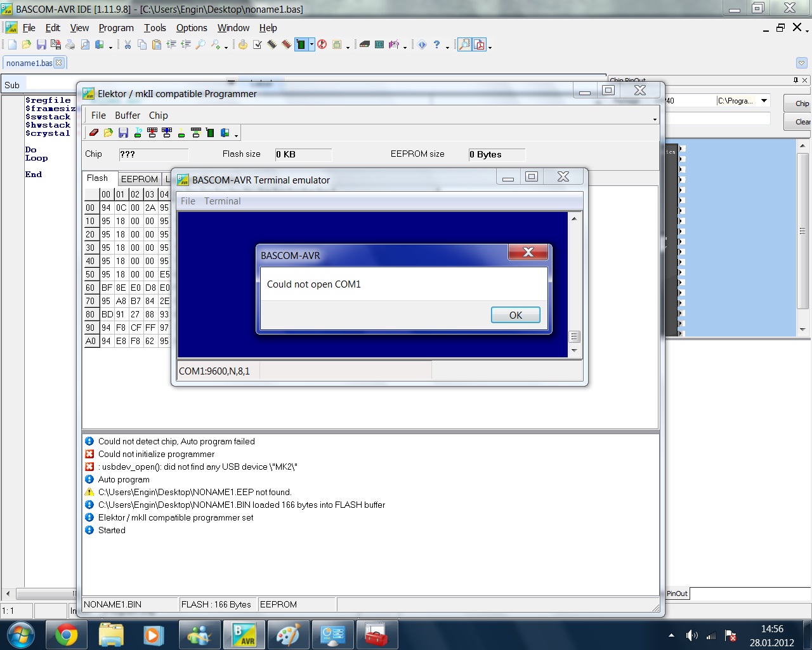Screen dimensions: 812x650
Task: Click the Auto program chip icon in programmer
Action: (210, 133)
